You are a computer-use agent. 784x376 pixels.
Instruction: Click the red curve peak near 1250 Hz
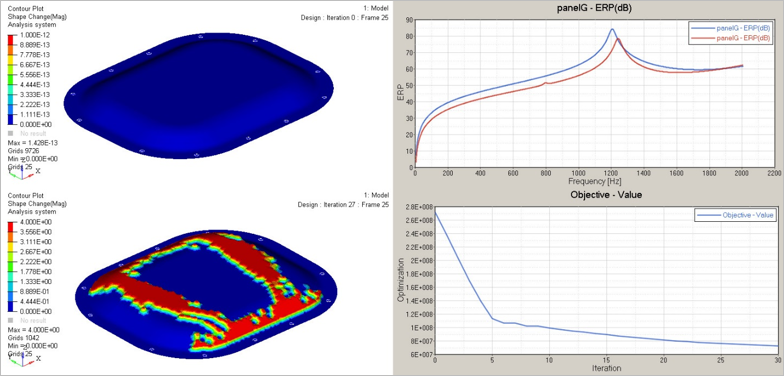pyautogui.click(x=618, y=39)
